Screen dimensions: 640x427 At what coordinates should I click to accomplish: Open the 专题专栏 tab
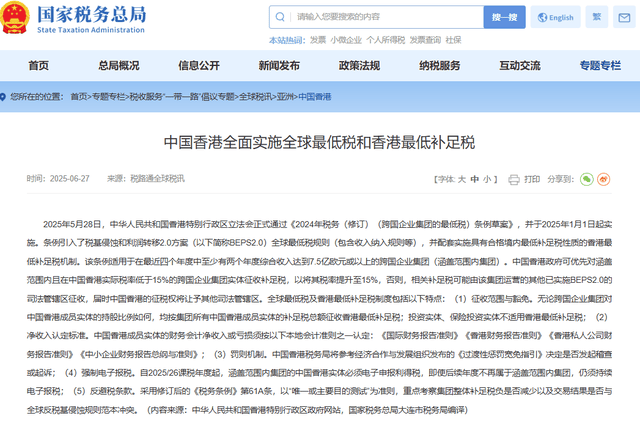point(599,65)
